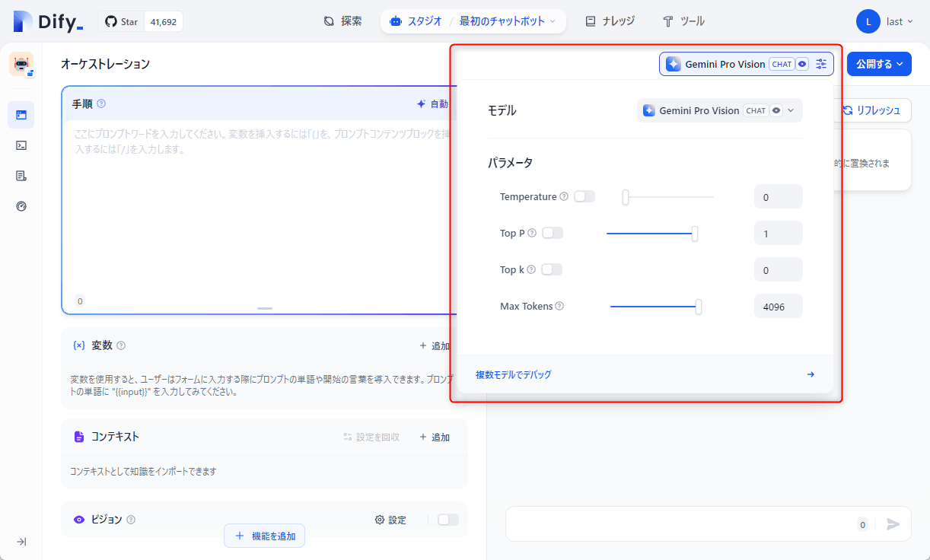Go to the 探索 tab

coord(342,21)
